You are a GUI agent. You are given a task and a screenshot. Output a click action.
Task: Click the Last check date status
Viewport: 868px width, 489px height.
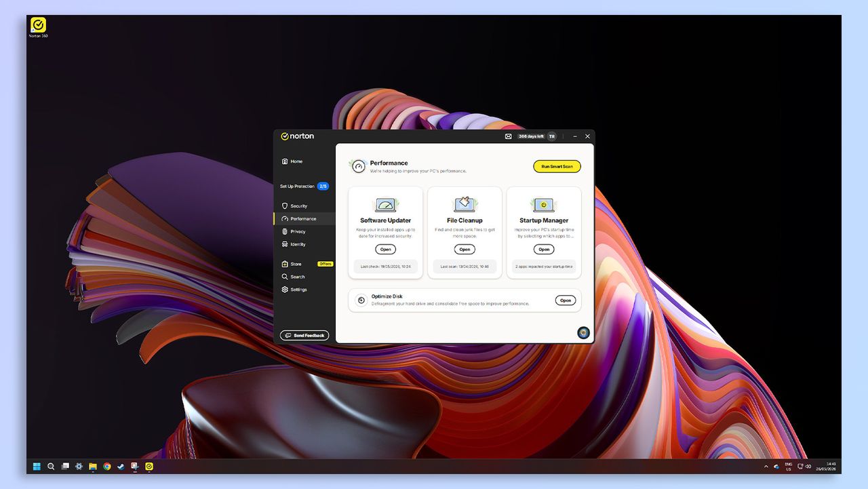[385, 267]
